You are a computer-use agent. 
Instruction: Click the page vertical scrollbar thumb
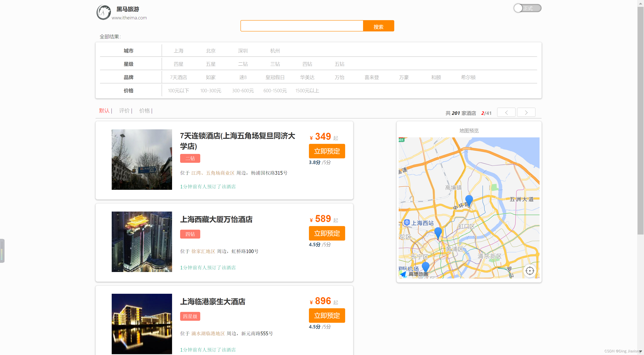[641, 121]
